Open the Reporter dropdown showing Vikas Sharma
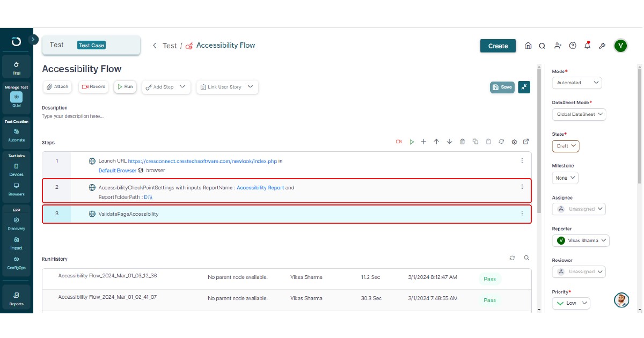The image size is (644, 338). [581, 240]
